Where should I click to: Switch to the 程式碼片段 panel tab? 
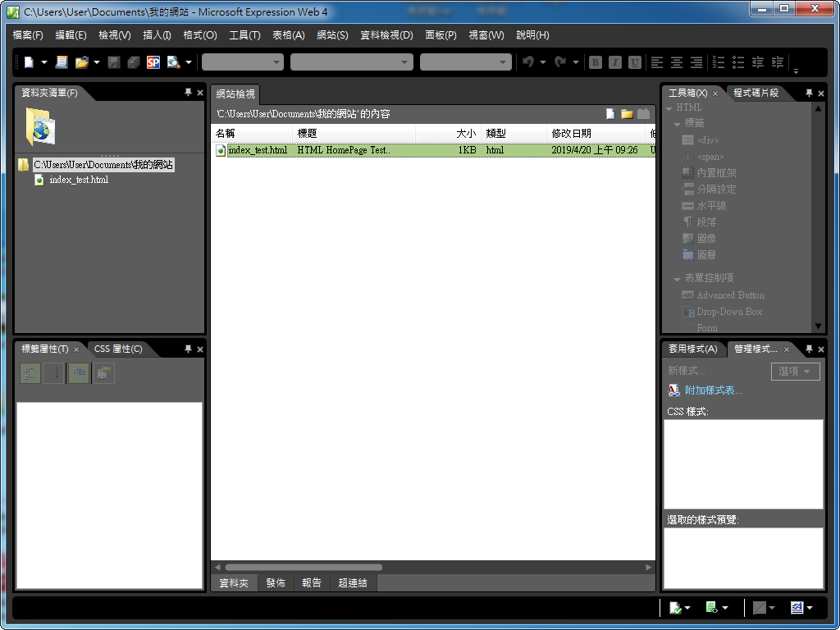tap(756, 93)
